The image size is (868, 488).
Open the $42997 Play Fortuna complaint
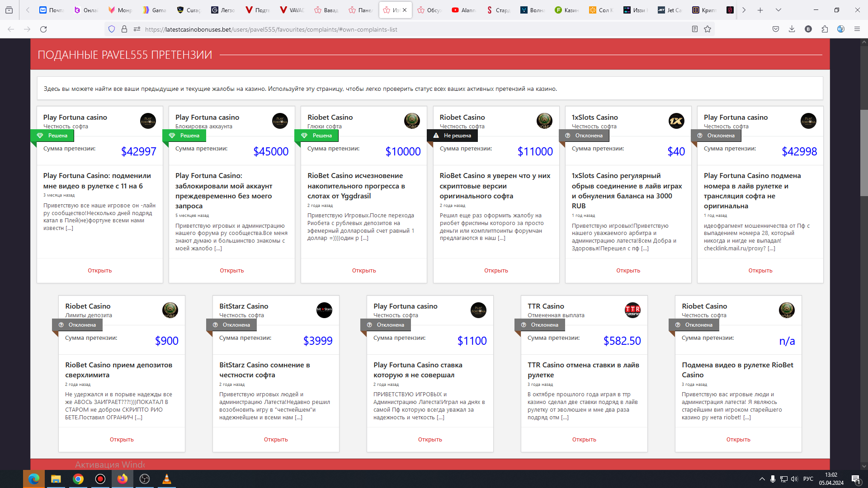coord(99,271)
